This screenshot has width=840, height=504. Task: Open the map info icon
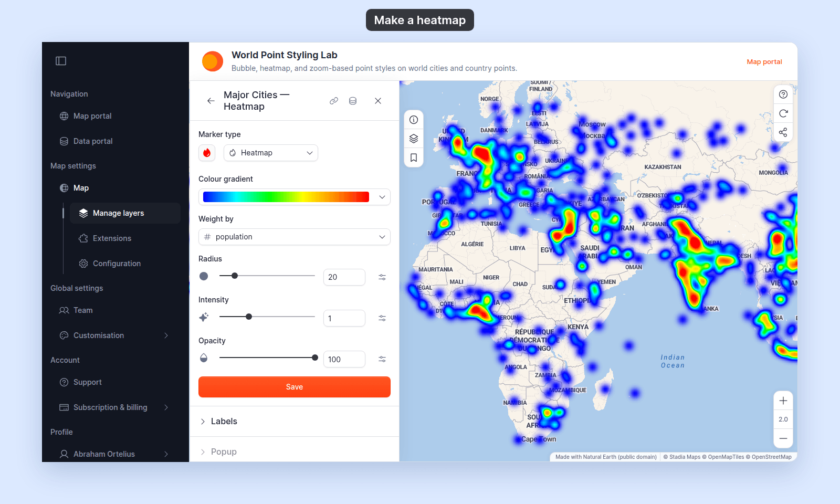pyautogui.click(x=414, y=120)
